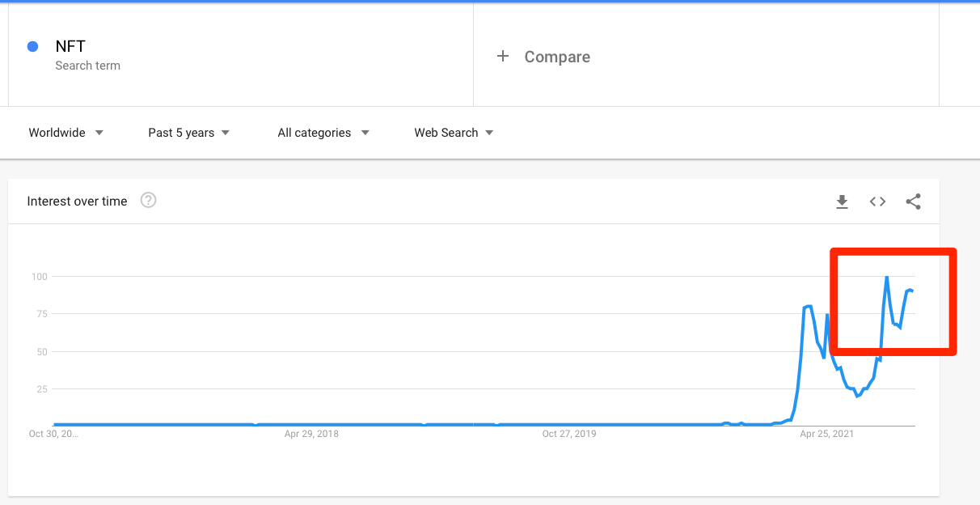The width and height of the screenshot is (980, 505).
Task: Change the Web Search type dropdown
Action: 454,133
